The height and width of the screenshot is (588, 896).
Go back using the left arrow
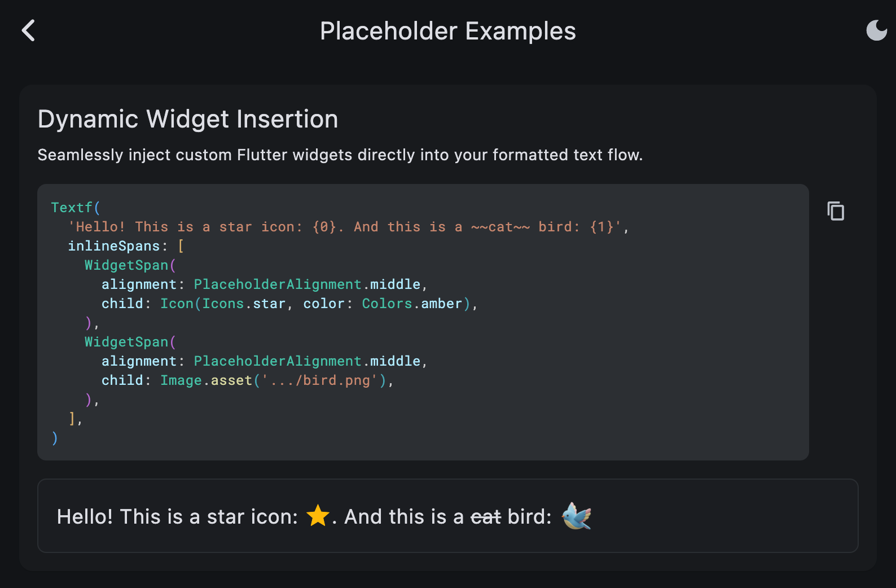pyautogui.click(x=29, y=30)
